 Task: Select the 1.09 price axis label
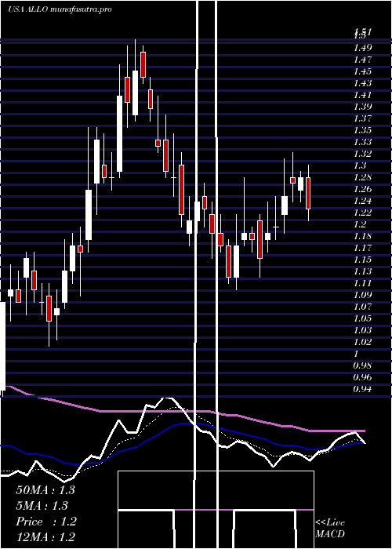362,295
